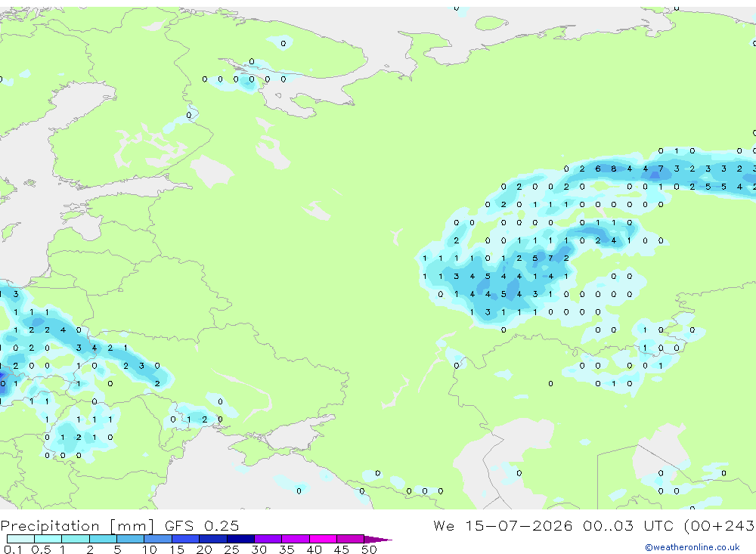The width and height of the screenshot is (756, 554).
Task: Click the precipitation value '6' on map
Action: 598,169
